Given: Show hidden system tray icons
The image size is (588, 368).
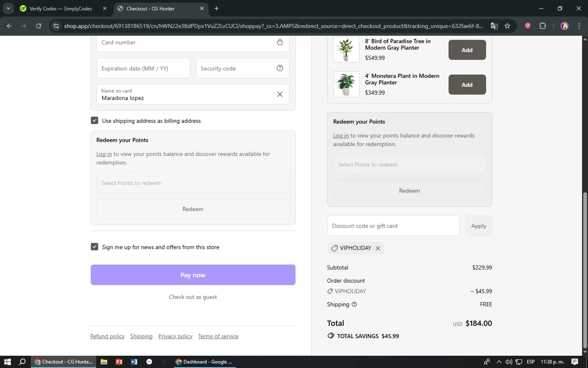Looking at the screenshot, I should point(499,362).
